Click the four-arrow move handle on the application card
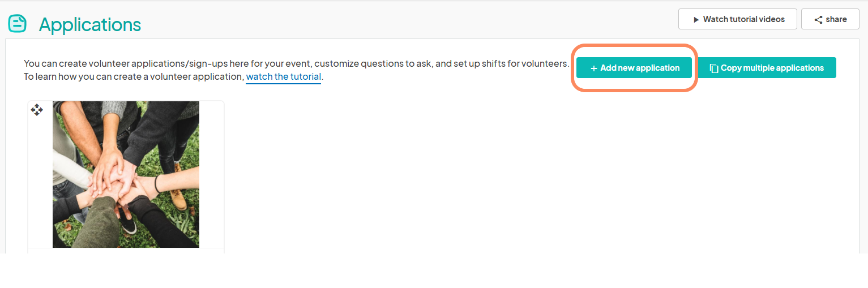 37,110
